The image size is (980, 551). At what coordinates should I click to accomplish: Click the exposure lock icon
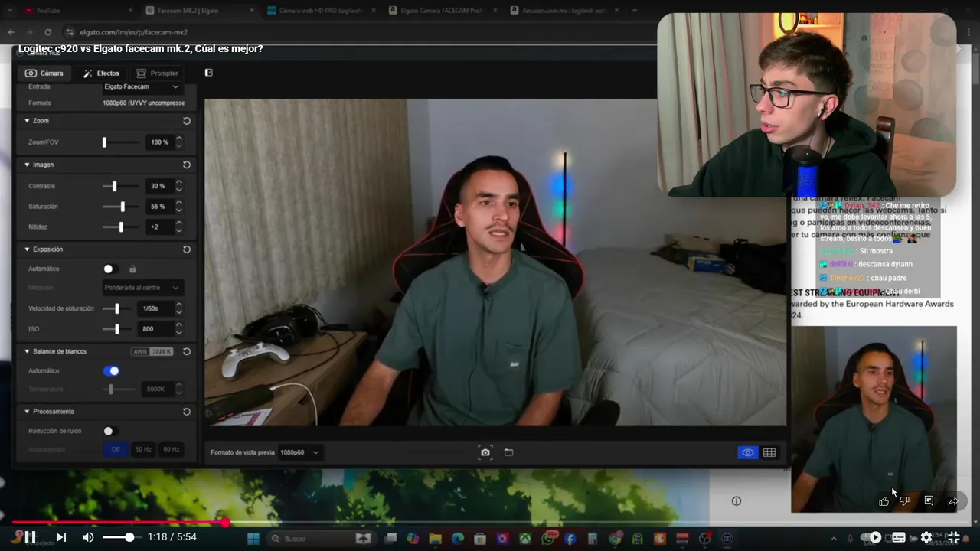pos(132,269)
